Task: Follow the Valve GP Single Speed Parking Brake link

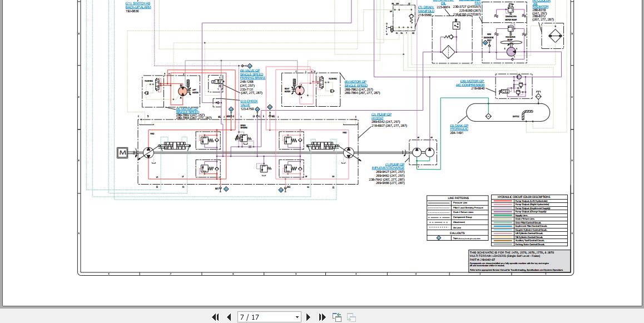Action: pyautogui.click(x=252, y=74)
